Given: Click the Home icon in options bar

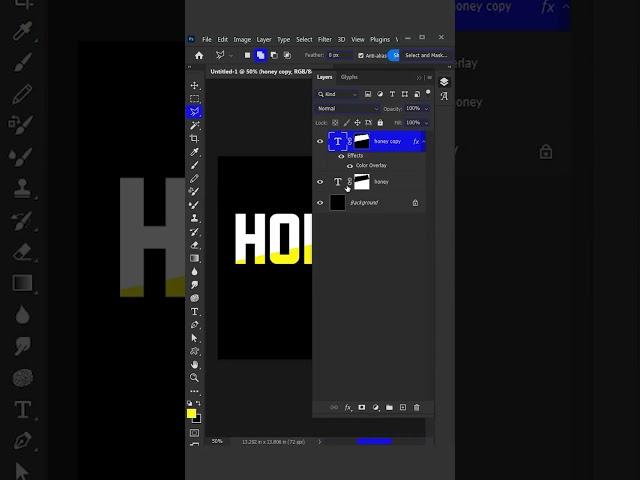Looking at the screenshot, I should 199,56.
